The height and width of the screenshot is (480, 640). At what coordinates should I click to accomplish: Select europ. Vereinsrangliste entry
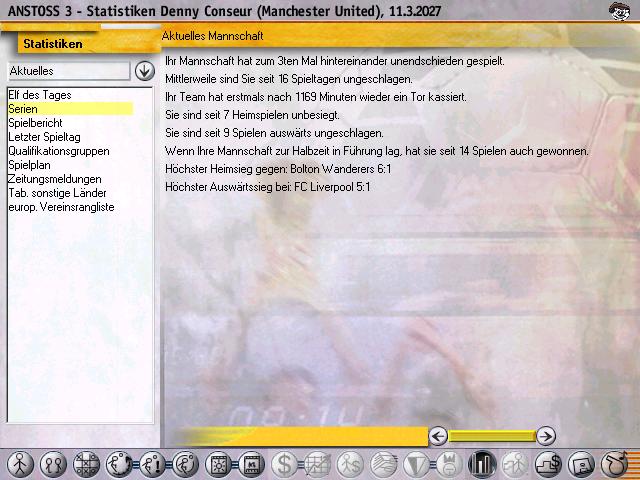point(61,207)
